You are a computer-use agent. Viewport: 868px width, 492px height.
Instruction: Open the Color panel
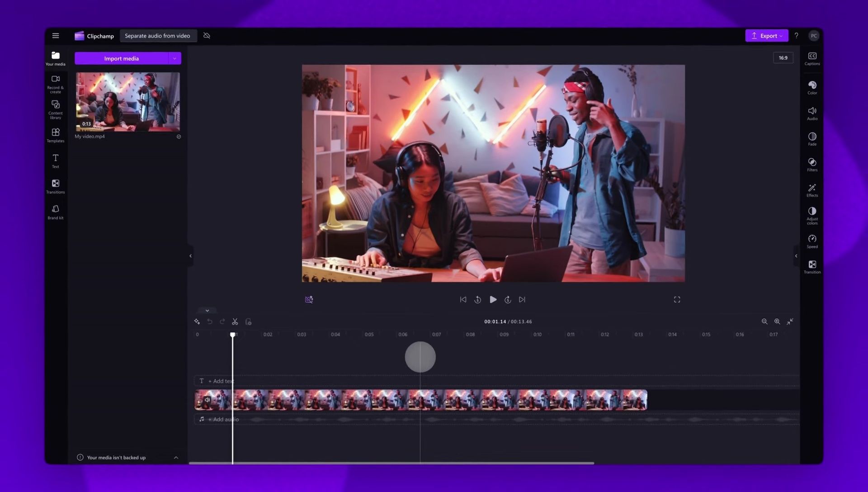(812, 88)
